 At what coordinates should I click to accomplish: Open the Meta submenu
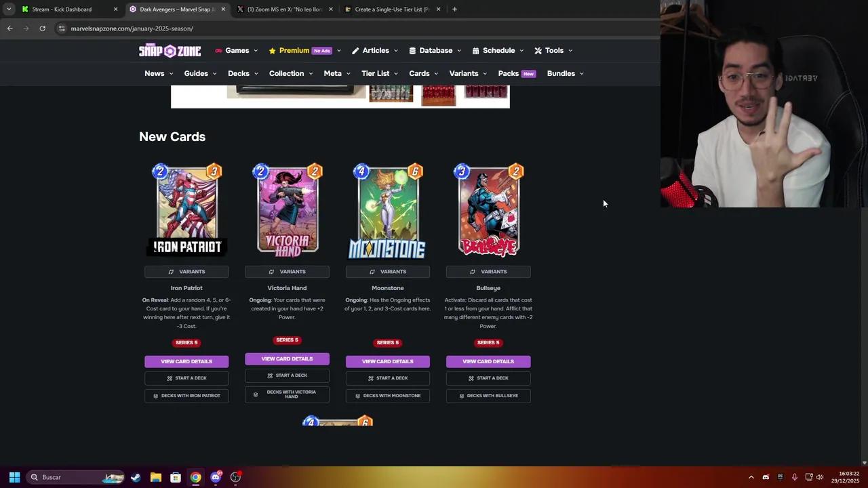tap(337, 73)
